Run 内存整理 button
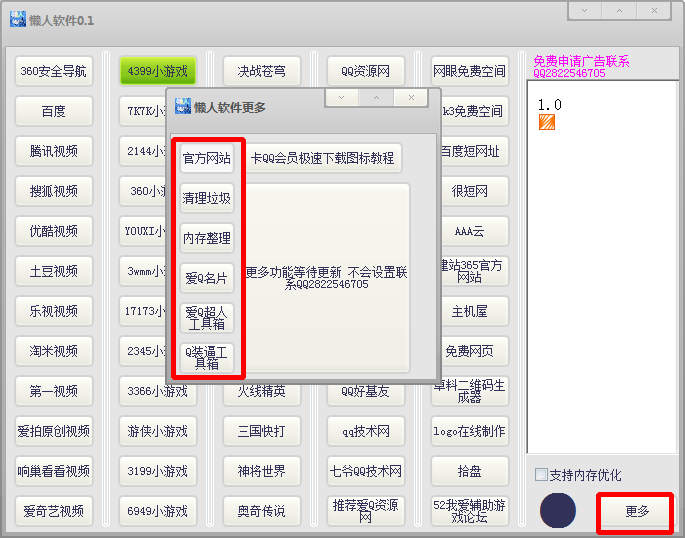The width and height of the screenshot is (685, 538). [x=207, y=238]
